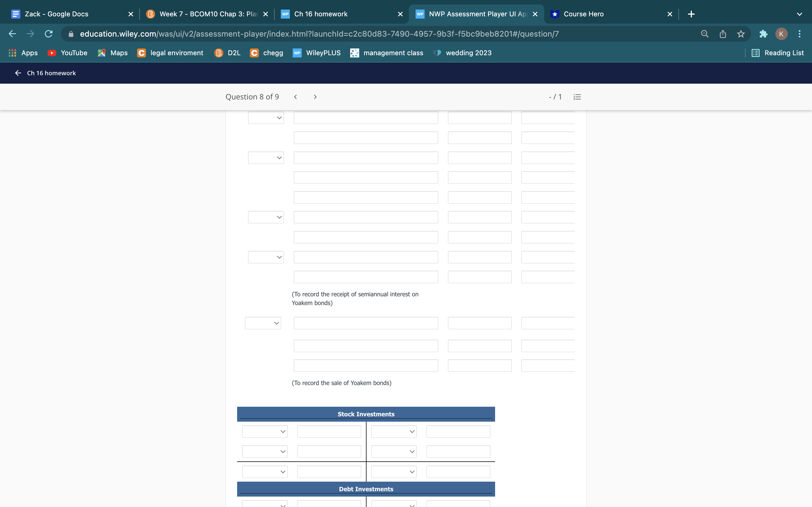The height and width of the screenshot is (507, 812).
Task: Switch to the Course Hero tab
Action: 583,14
